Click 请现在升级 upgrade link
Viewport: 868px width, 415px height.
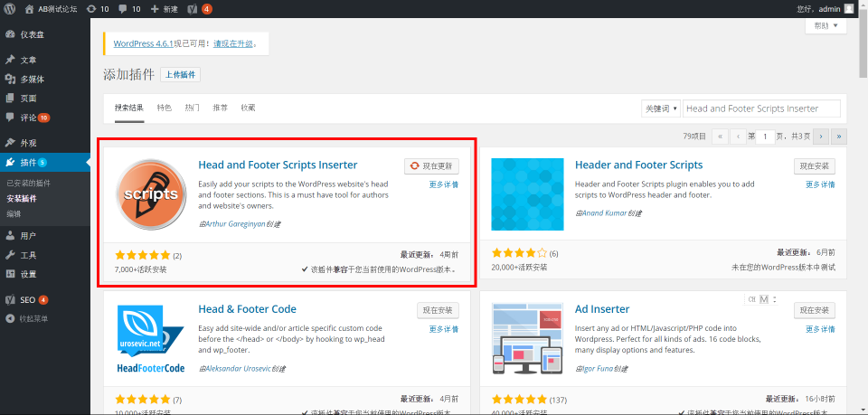pyautogui.click(x=233, y=43)
